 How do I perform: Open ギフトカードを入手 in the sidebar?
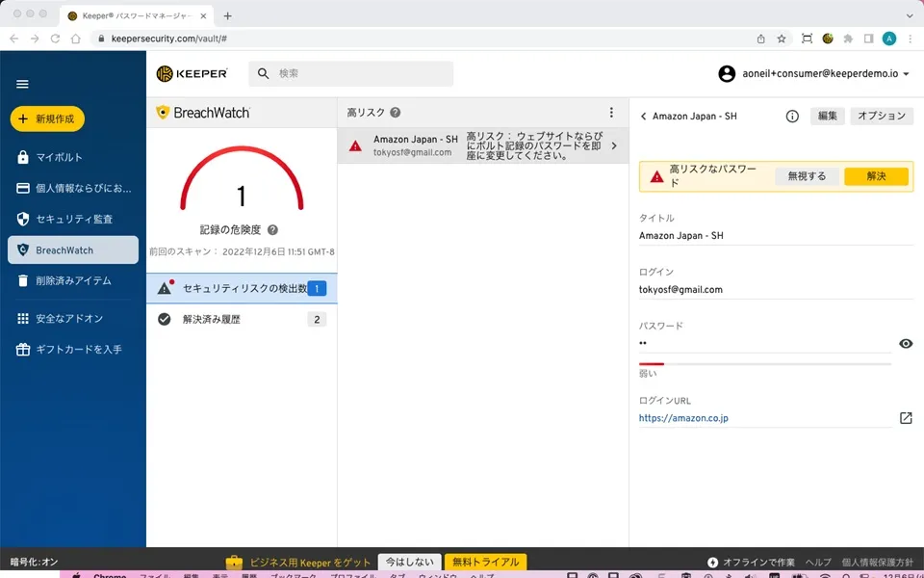click(73, 349)
